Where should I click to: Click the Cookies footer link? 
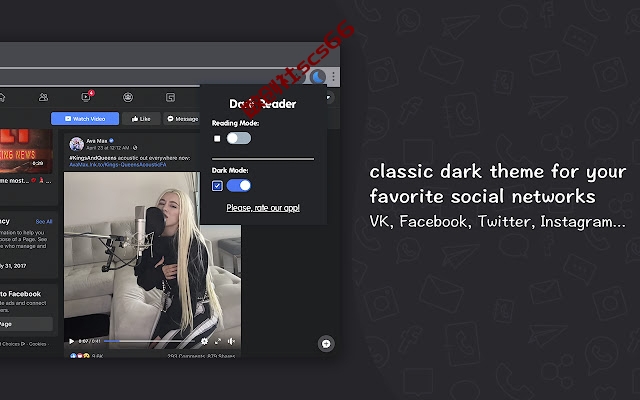pos(38,344)
